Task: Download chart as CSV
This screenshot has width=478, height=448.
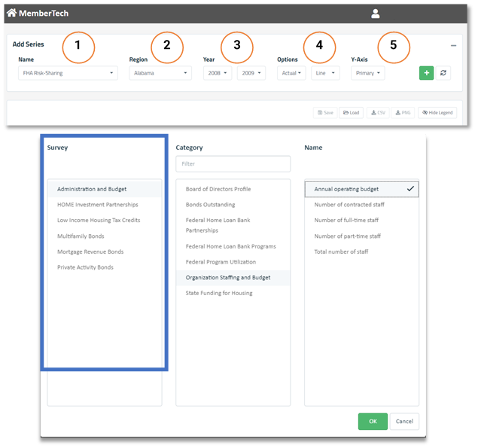Action: point(377,112)
